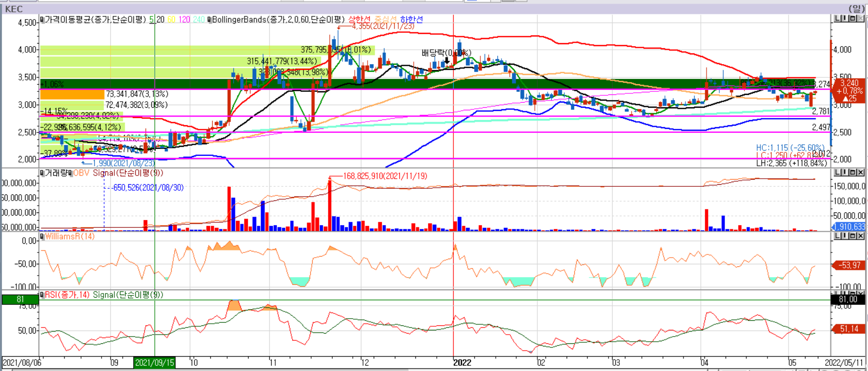This screenshot has height=371, width=868.
Task: Click the WilliamsR value tag -53,97
Action: click(850, 265)
